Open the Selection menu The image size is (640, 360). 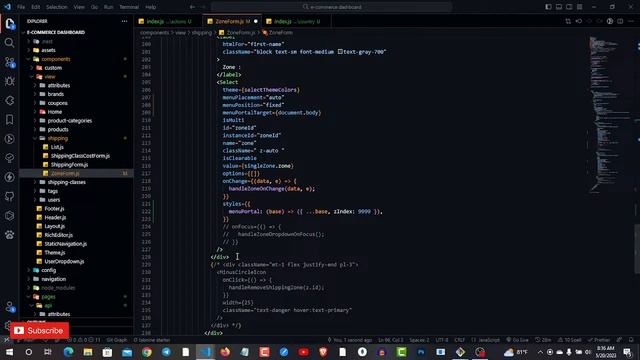[56, 7]
